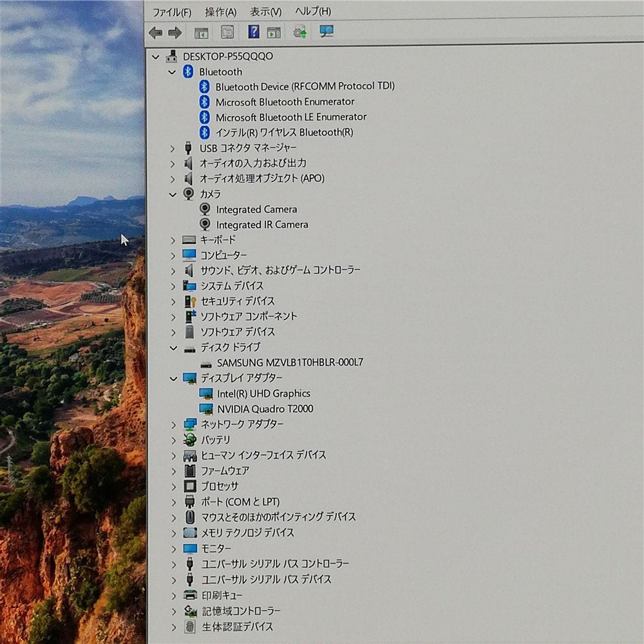Click the Scan for hardware changes icon
644x644 pixels.
327,32
